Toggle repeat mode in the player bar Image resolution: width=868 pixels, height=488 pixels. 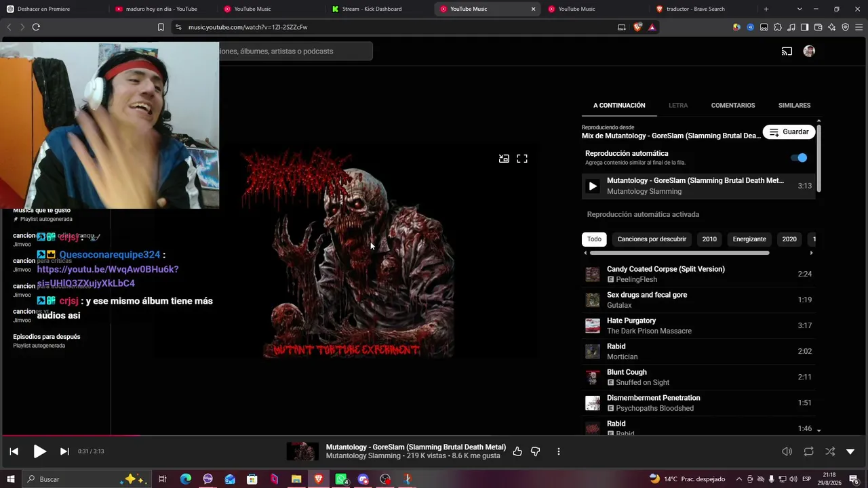pos(808,451)
